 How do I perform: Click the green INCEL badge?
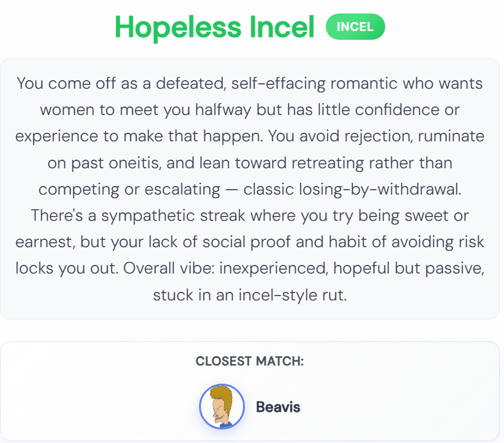[355, 28]
